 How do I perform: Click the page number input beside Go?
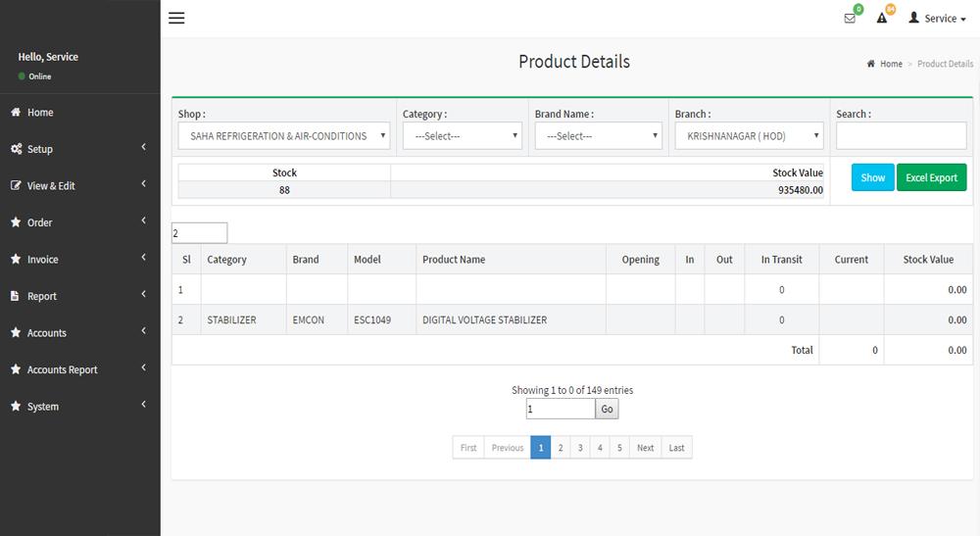click(561, 410)
